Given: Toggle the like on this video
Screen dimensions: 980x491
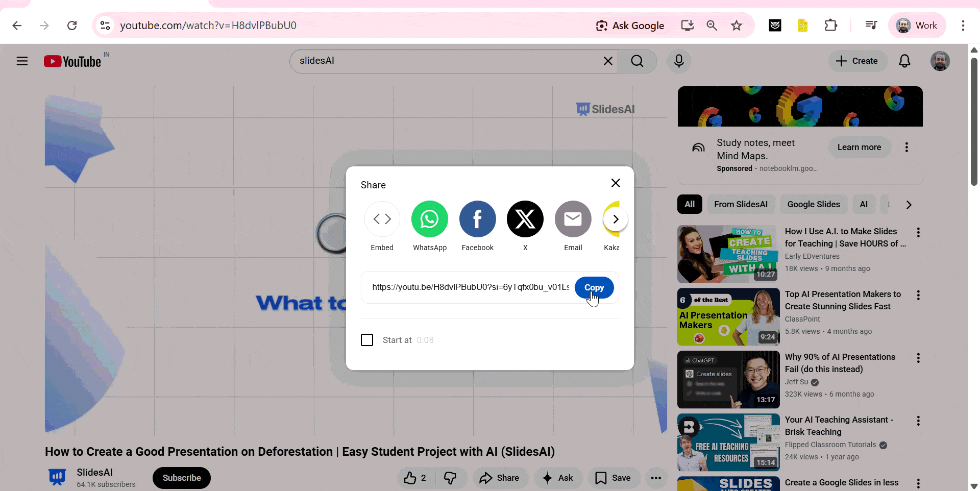Looking at the screenshot, I should [x=411, y=478].
